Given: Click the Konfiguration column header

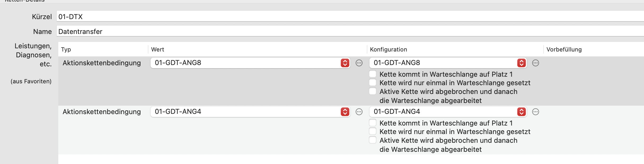Looking at the screenshot, I should (388, 49).
